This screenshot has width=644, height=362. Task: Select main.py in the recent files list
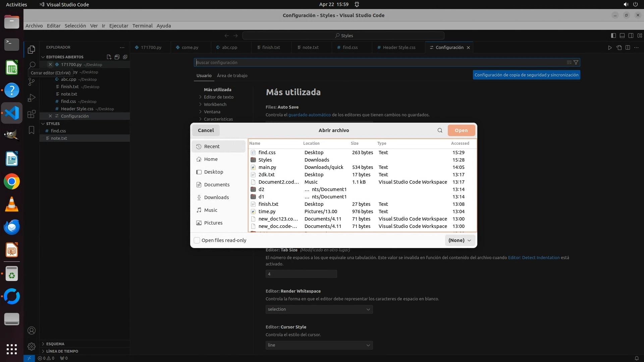(267, 167)
